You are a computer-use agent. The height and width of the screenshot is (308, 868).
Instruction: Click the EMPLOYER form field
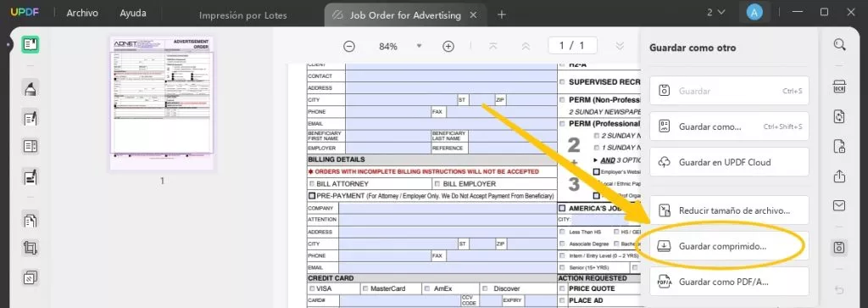pos(388,148)
